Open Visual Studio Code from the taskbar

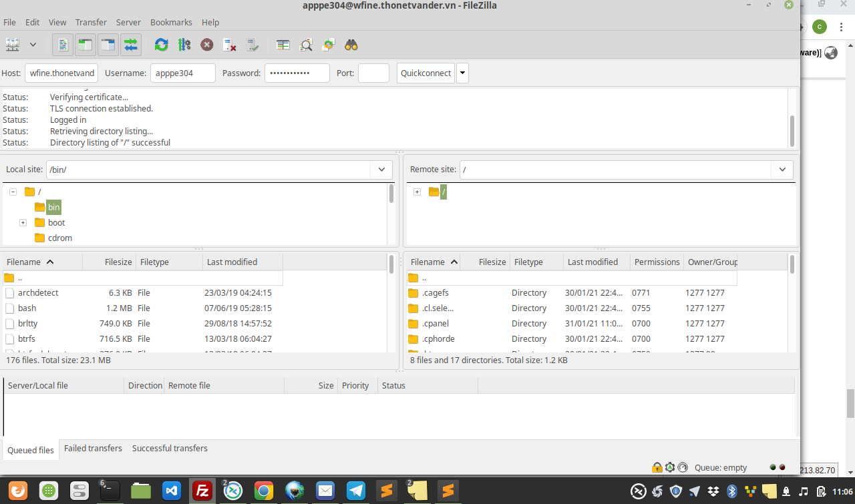(172, 491)
